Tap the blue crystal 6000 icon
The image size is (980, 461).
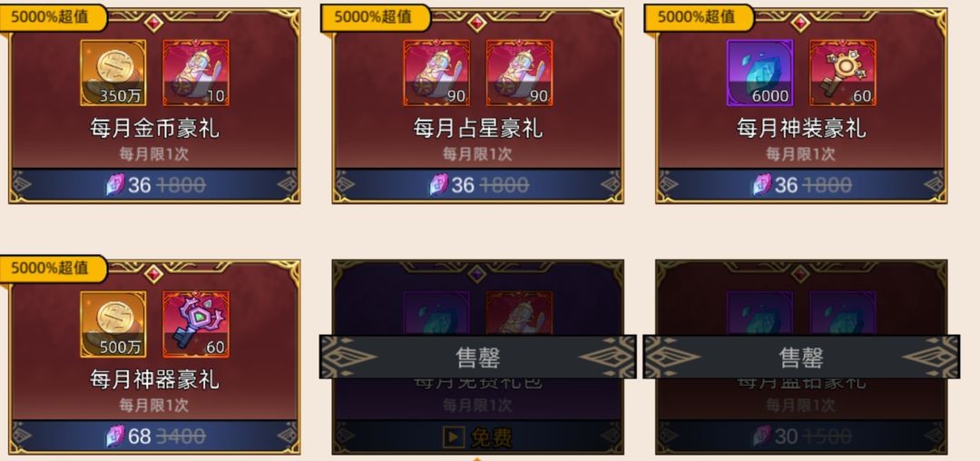pyautogui.click(x=760, y=74)
